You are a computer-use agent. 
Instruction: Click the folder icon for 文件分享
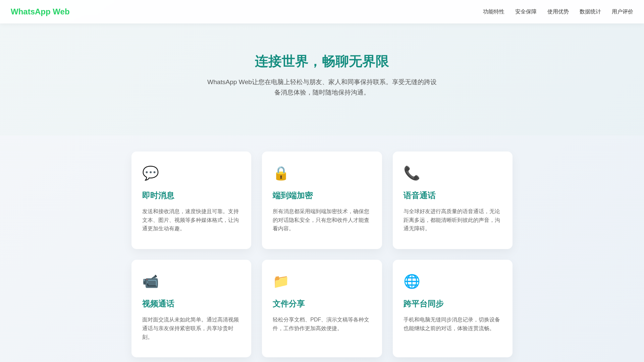(x=281, y=281)
